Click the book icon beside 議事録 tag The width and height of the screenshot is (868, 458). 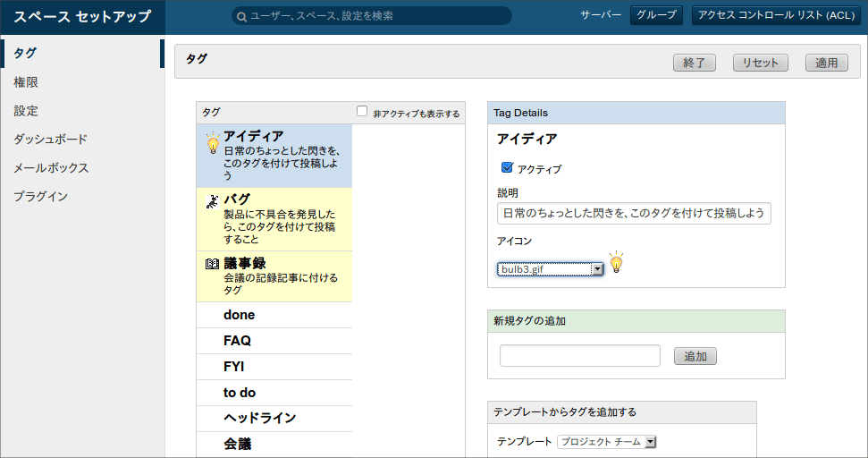[x=213, y=264]
